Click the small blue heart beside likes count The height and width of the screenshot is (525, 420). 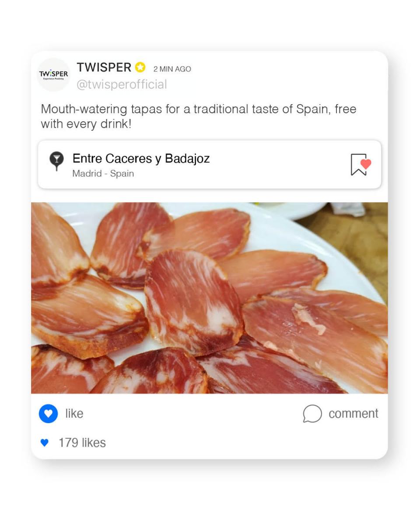(x=44, y=443)
